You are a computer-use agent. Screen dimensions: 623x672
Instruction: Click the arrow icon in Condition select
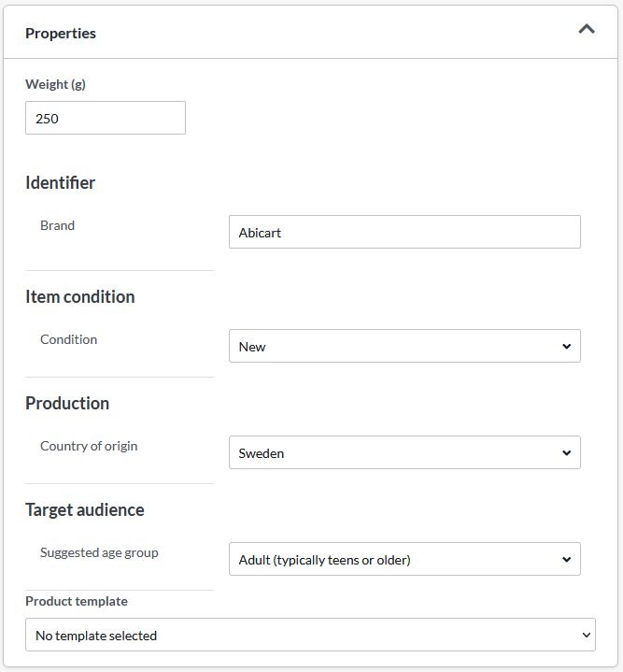click(566, 347)
